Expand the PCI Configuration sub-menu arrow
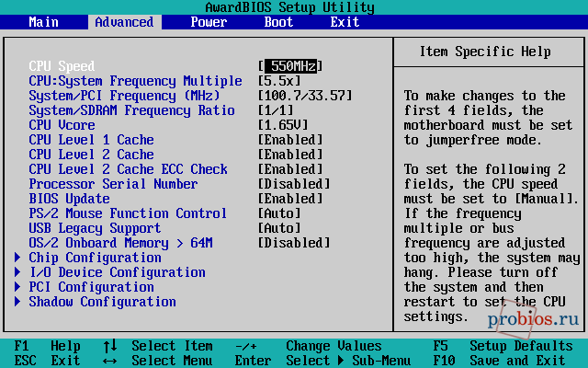588x368 pixels. 17,287
